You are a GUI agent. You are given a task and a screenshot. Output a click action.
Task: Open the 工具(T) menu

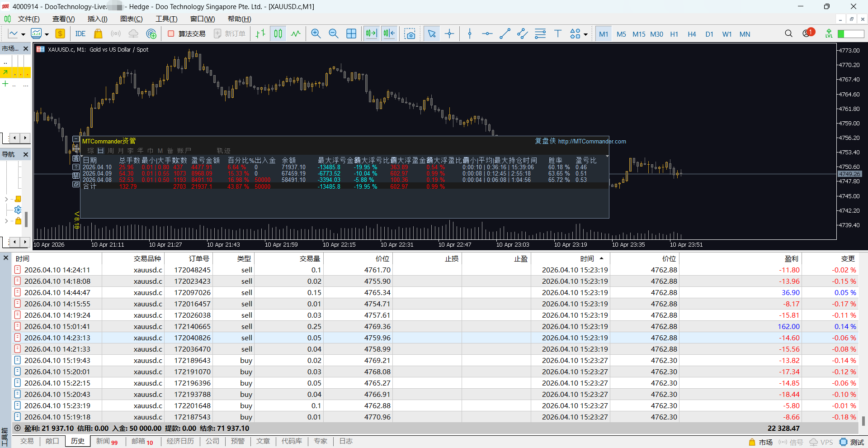pyautogui.click(x=166, y=19)
